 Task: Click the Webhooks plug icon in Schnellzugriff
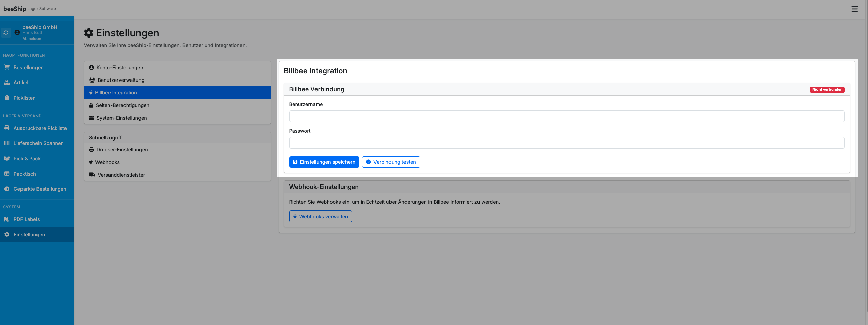click(x=91, y=162)
